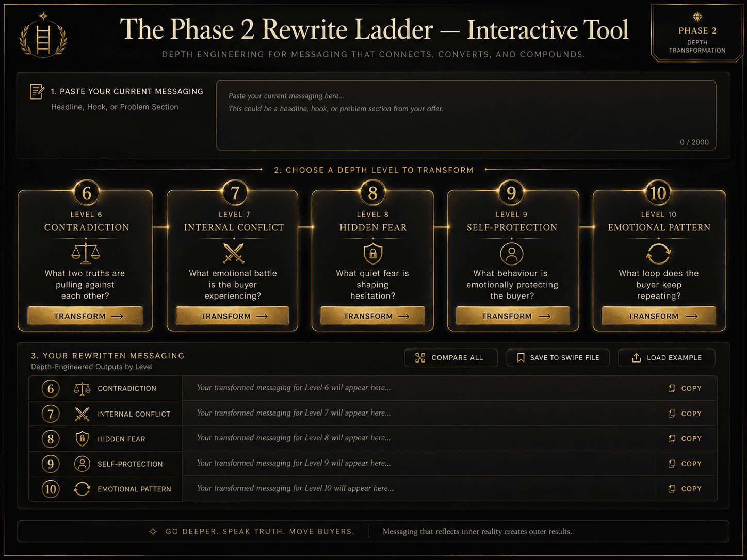Click the loop arrows icon in Level 10 card
The width and height of the screenshot is (747, 560).
(659, 253)
